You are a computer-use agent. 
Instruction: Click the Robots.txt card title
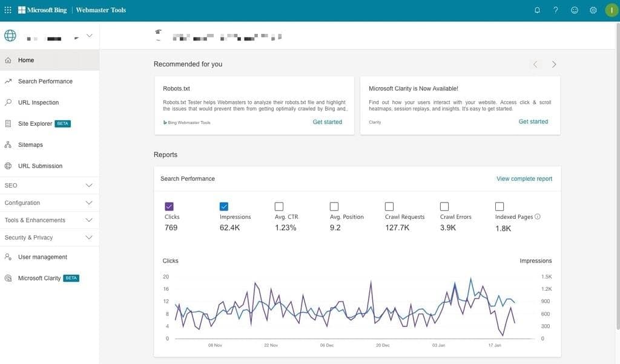point(176,88)
